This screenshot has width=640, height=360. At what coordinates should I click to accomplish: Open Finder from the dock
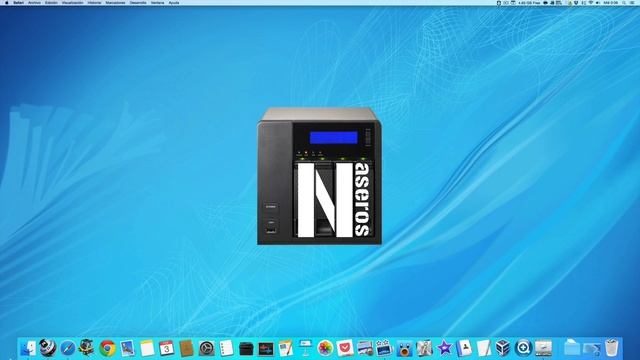(x=28, y=348)
